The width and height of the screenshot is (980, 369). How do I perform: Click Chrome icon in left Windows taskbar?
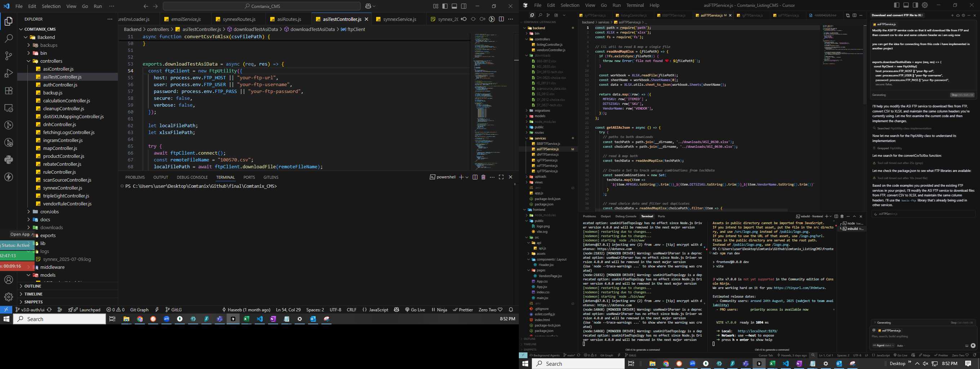(x=140, y=319)
